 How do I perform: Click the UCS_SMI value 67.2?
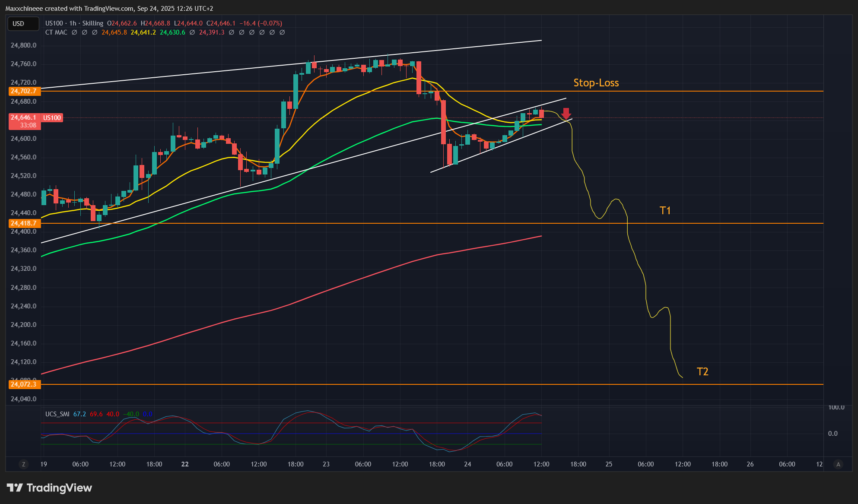79,414
